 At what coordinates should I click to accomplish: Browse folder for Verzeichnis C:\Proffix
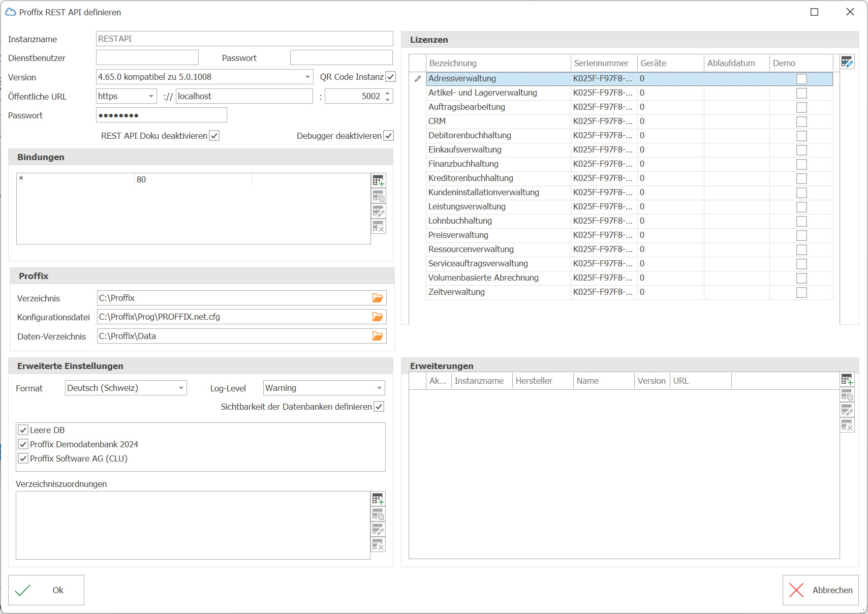378,298
